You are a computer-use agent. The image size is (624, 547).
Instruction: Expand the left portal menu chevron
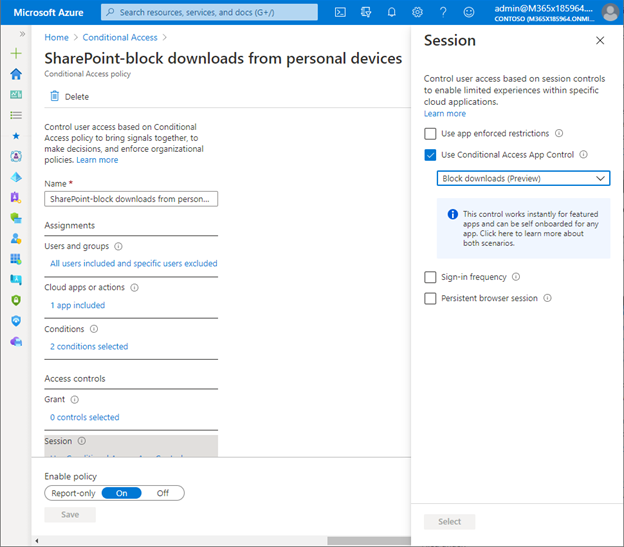tap(22, 34)
